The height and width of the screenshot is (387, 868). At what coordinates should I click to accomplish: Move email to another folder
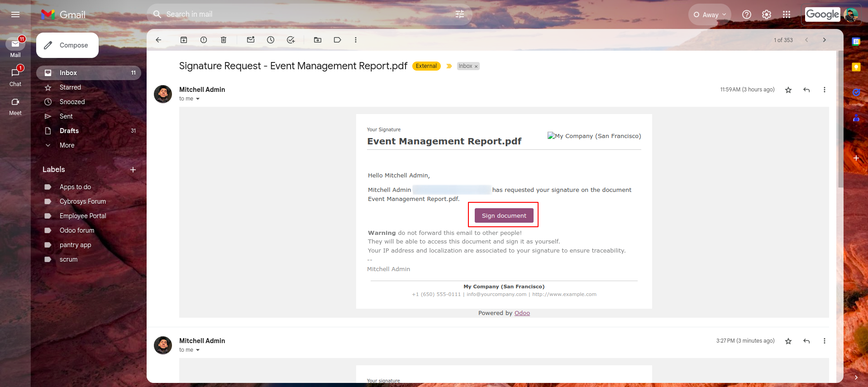(x=318, y=40)
